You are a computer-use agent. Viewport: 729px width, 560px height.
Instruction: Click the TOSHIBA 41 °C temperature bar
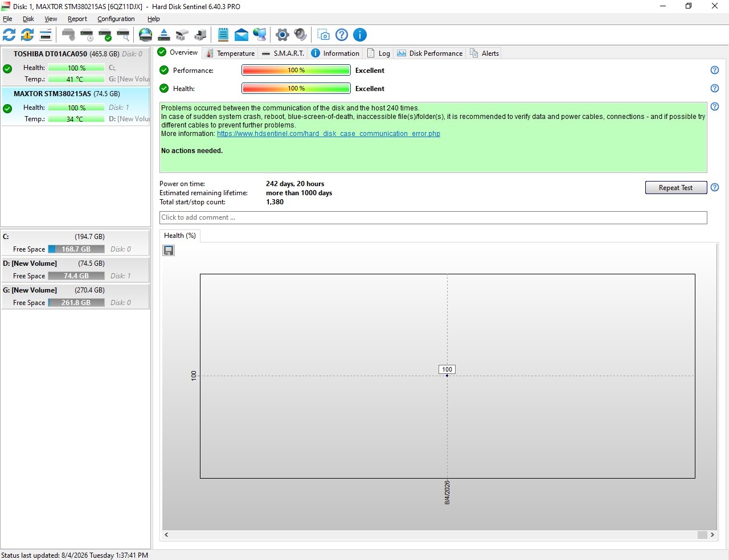tap(76, 79)
